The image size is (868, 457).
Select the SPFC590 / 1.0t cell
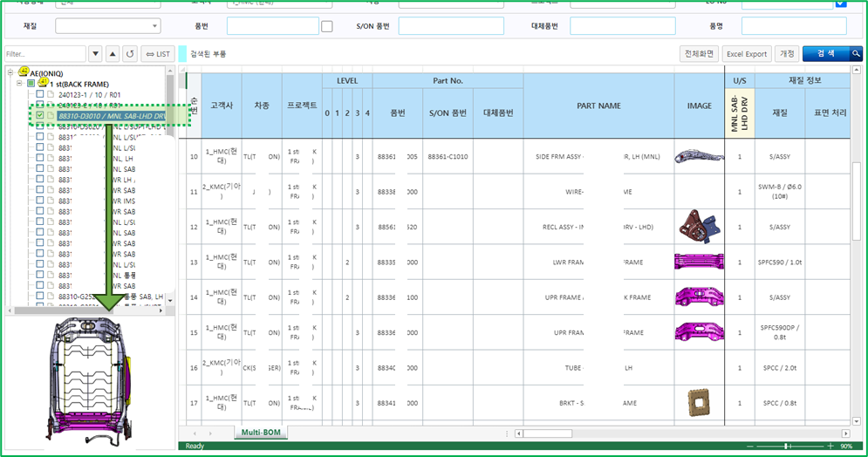(x=779, y=262)
